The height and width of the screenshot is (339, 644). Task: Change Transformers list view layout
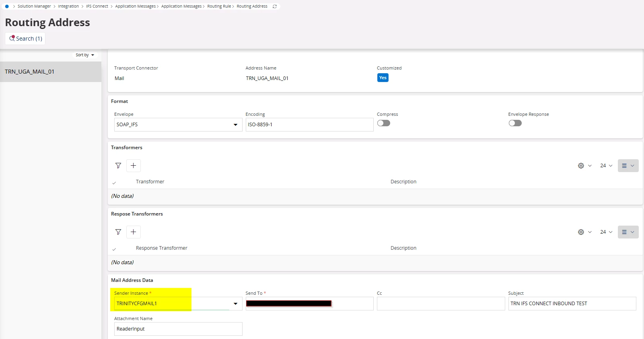(x=628, y=166)
